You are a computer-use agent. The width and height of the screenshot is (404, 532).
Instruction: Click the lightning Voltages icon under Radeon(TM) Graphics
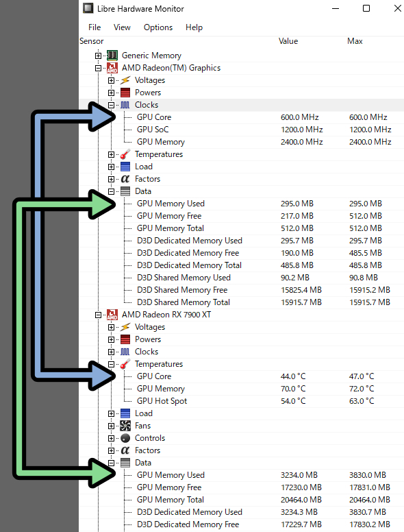(x=125, y=80)
